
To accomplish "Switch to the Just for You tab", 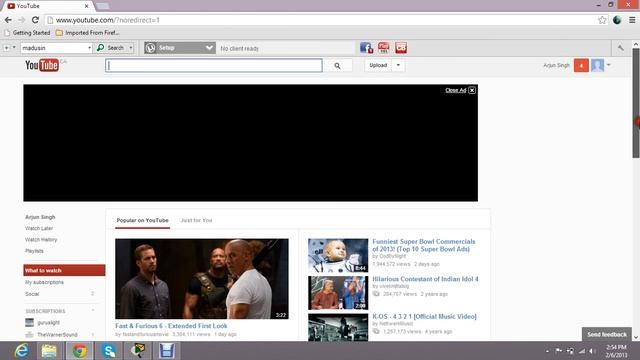I will pos(196,220).
